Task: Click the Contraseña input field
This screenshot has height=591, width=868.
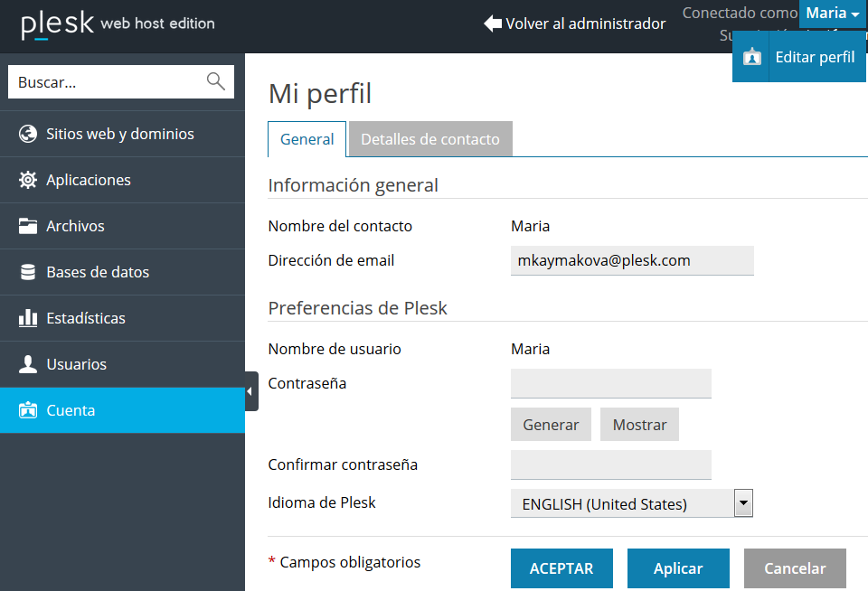Action: tap(611, 383)
